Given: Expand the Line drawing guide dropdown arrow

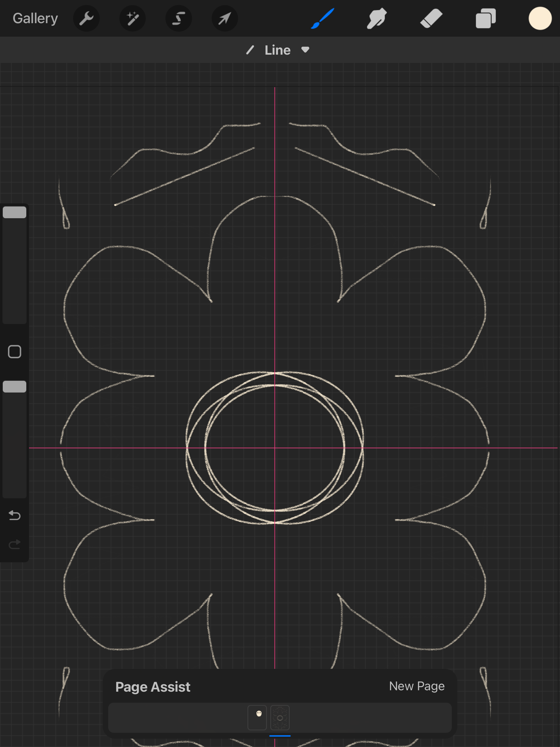Looking at the screenshot, I should pyautogui.click(x=305, y=50).
